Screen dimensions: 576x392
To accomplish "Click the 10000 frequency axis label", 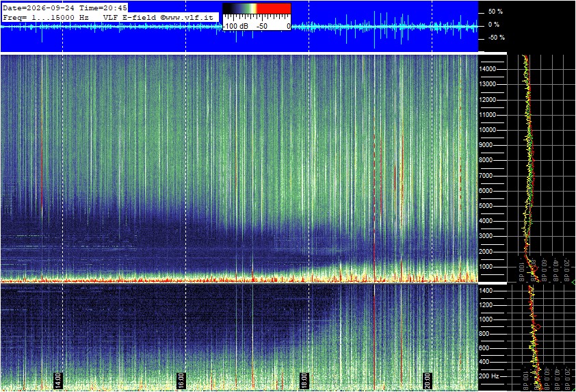I will click(488, 130).
